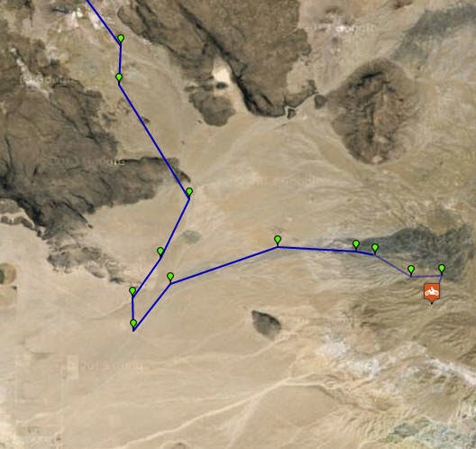Click the long diagonal route segment along the dark ridge
This screenshot has width=476, height=449.
pos(154,141)
